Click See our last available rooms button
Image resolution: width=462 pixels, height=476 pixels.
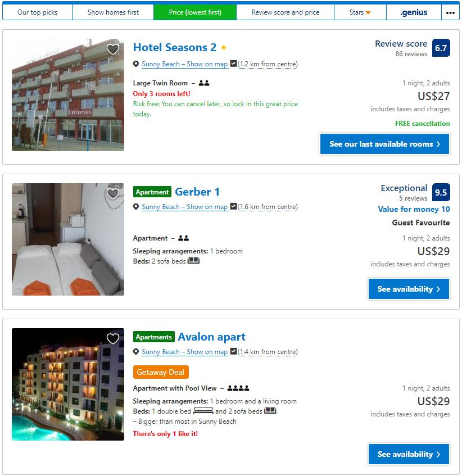click(384, 144)
